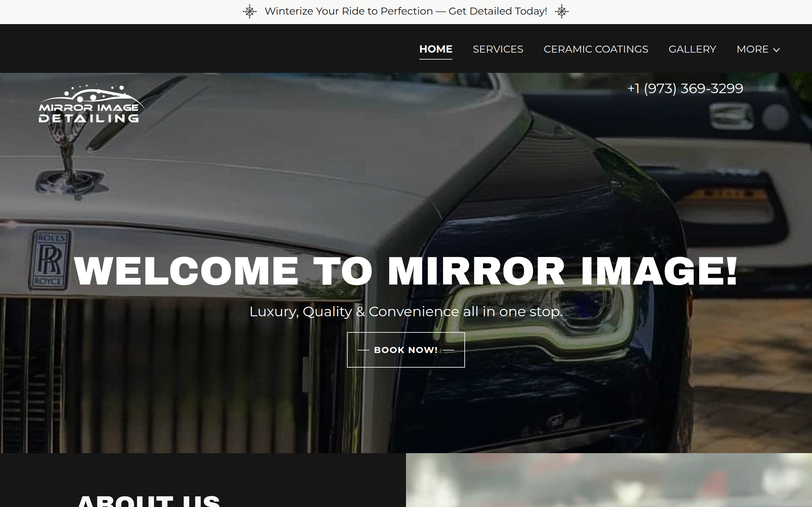Call the phone number +1 (973) 369-3299
This screenshot has height=507, width=812.
[x=685, y=88]
